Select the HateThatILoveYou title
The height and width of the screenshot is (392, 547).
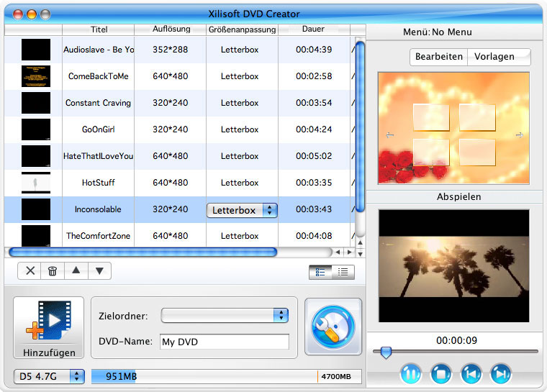[99, 156]
